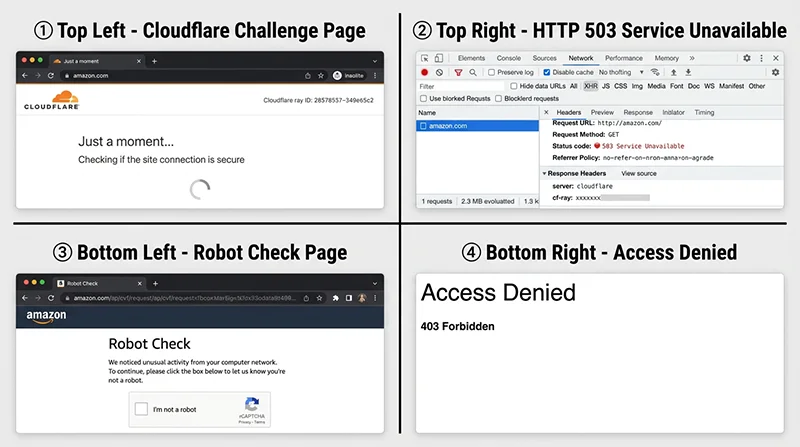This screenshot has width=800, height=447.
Task: Select the Manifest filter type
Action: pyautogui.click(x=732, y=86)
